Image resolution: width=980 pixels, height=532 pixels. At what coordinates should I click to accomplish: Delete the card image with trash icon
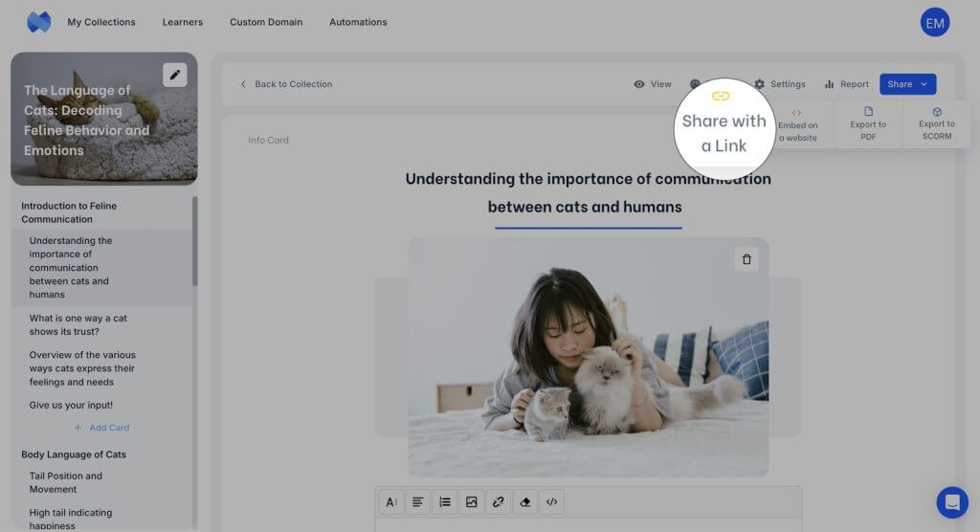point(746,259)
